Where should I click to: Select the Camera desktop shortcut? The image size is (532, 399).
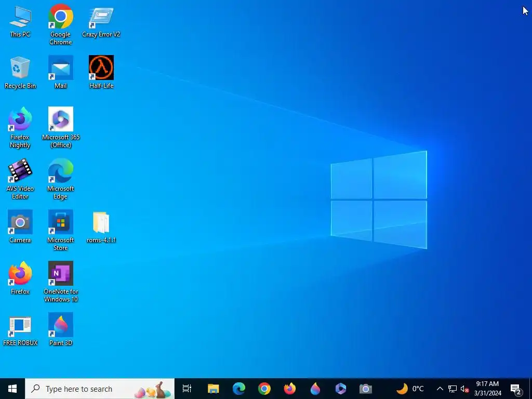[x=20, y=227]
